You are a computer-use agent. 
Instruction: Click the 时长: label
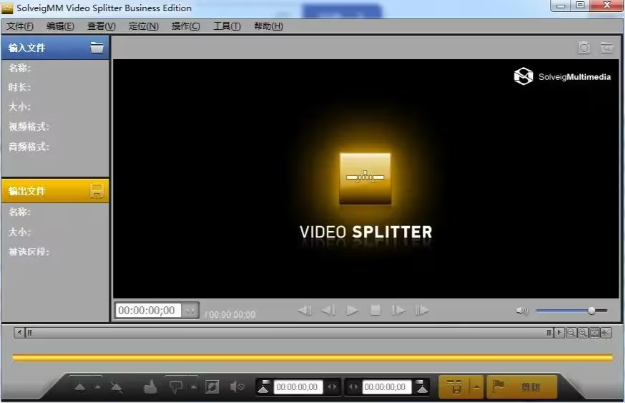(x=20, y=87)
